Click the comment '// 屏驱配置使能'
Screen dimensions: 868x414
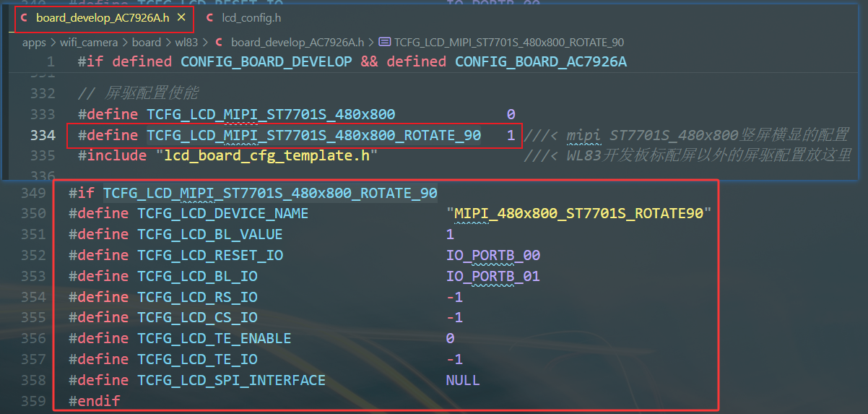coord(138,93)
